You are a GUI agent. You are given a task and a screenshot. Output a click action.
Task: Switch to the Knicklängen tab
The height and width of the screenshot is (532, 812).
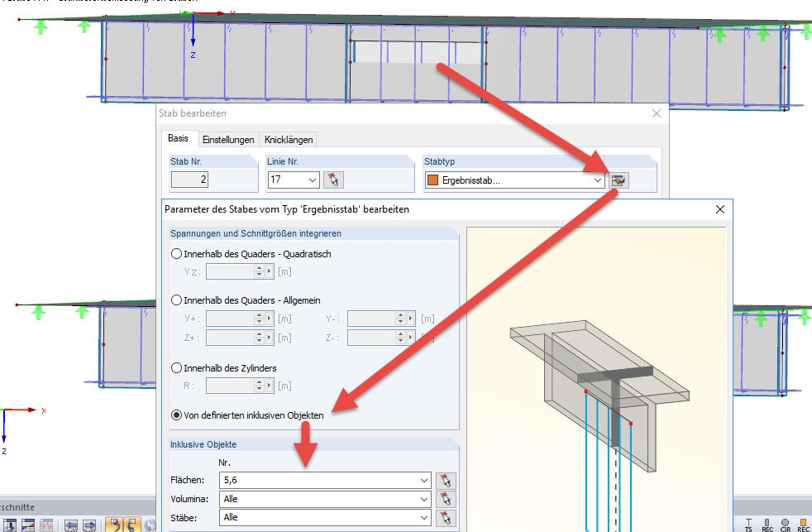(x=289, y=140)
